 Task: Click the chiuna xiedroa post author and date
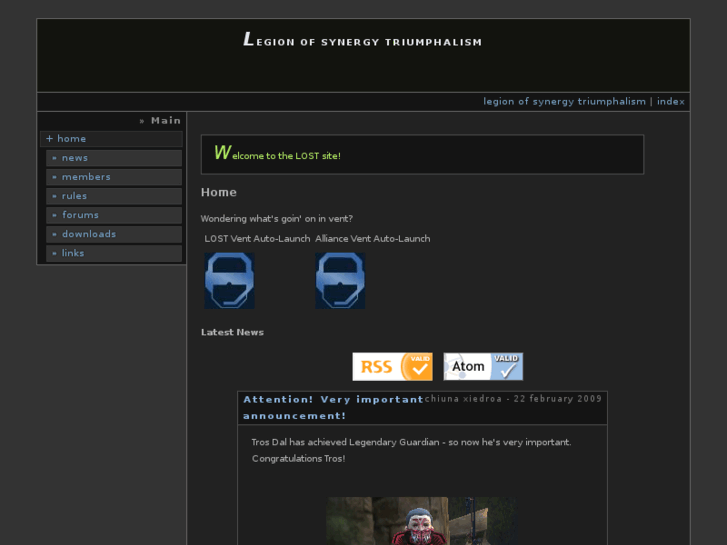click(513, 399)
